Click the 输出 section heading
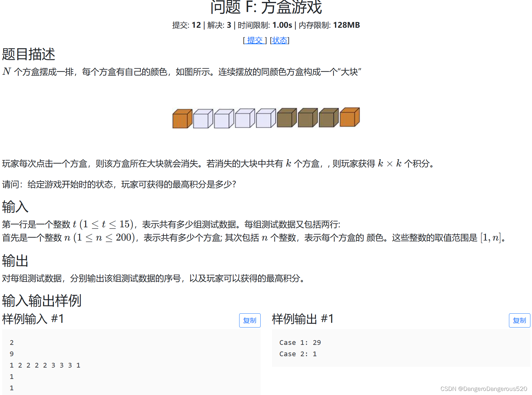Viewport: 532px width, 395px height. click(15, 261)
